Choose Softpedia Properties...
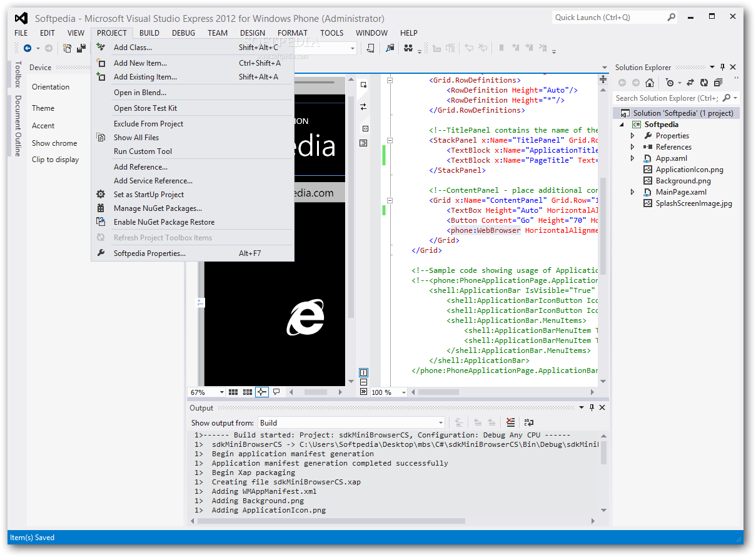756x557 pixels. pos(193,253)
